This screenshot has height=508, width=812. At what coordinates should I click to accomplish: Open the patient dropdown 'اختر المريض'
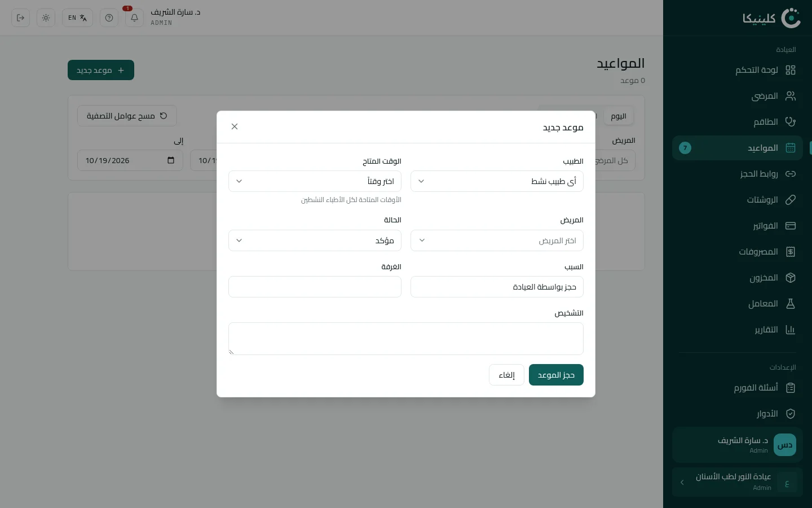tap(497, 240)
